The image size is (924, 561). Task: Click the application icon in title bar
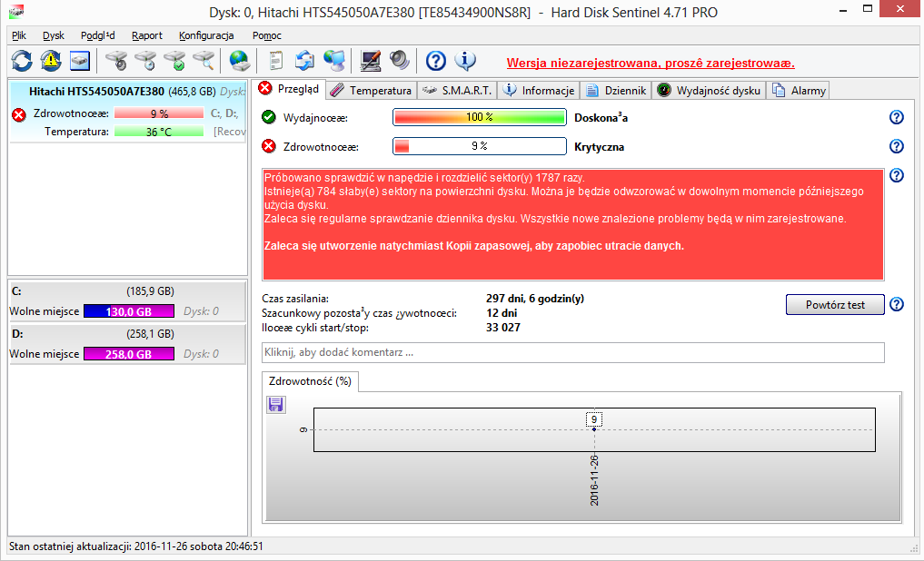pyautogui.click(x=16, y=11)
